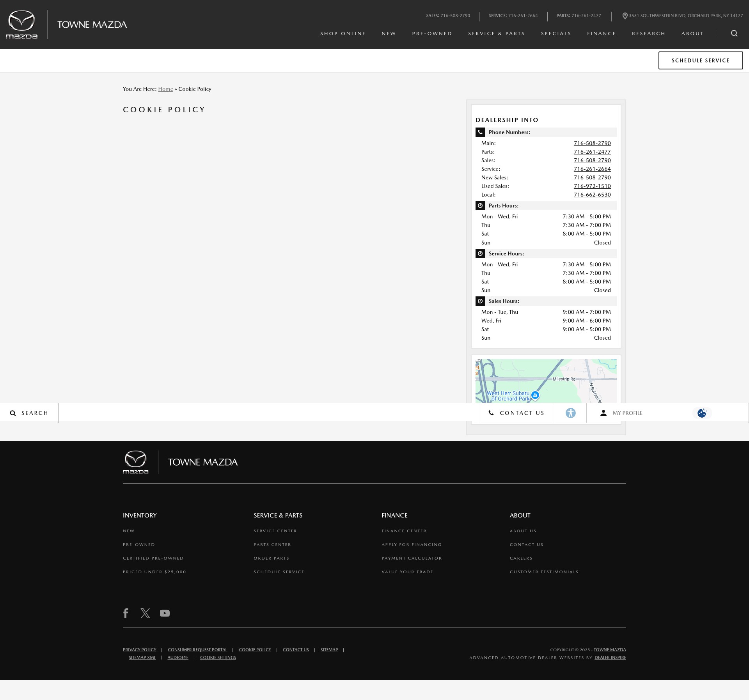This screenshot has height=700, width=749.
Task: Click the map marker on West Herr Subaru
Action: [x=535, y=395]
